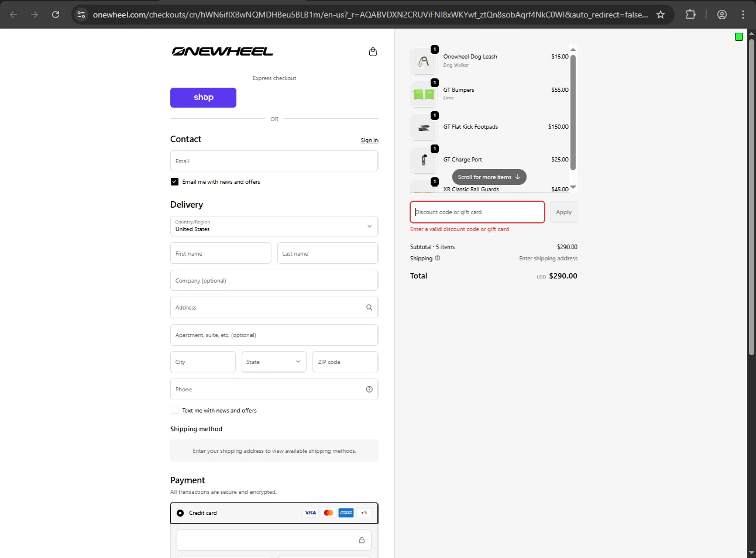This screenshot has width=756, height=558.
Task: Reload the browser page
Action: (56, 15)
